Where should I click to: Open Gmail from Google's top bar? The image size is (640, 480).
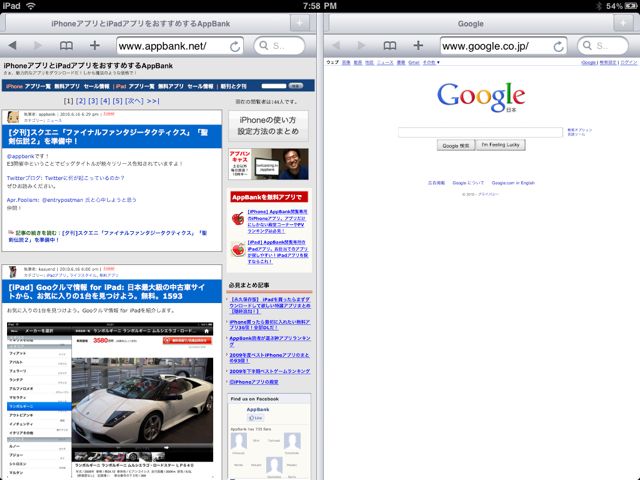(414, 62)
